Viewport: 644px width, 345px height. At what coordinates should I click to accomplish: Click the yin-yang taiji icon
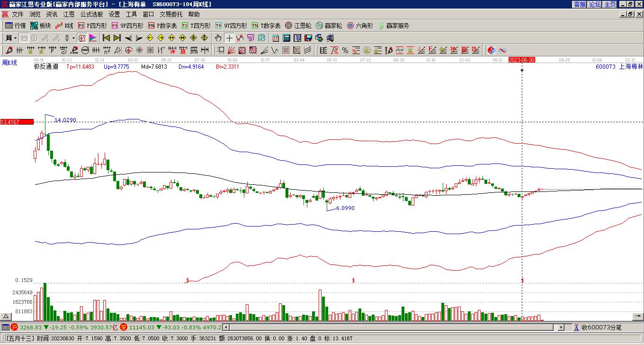pyautogui.click(x=492, y=50)
